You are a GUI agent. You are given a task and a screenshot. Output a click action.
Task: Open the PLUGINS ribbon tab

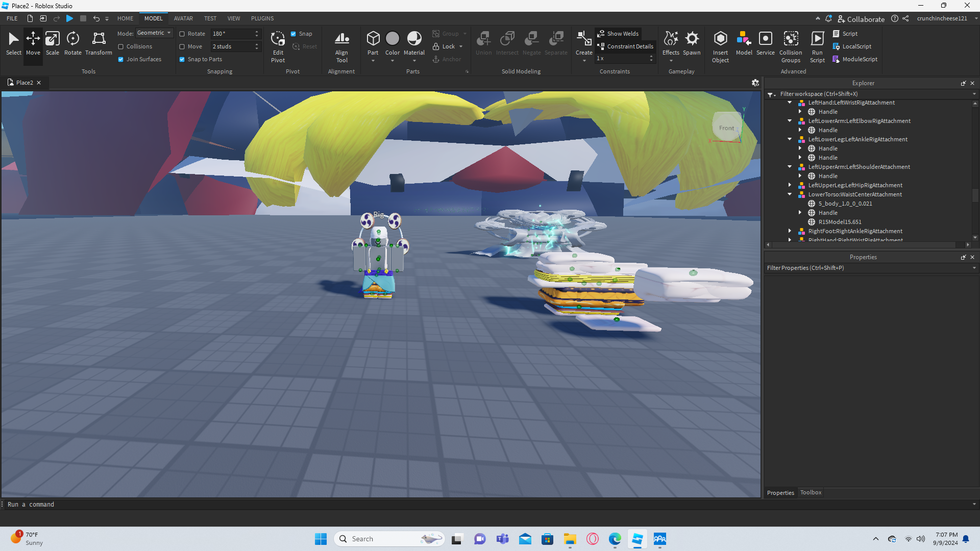(262, 18)
